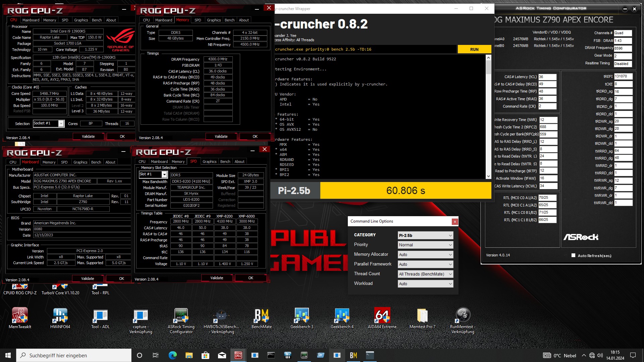Open the notification center icon

click(x=633, y=355)
